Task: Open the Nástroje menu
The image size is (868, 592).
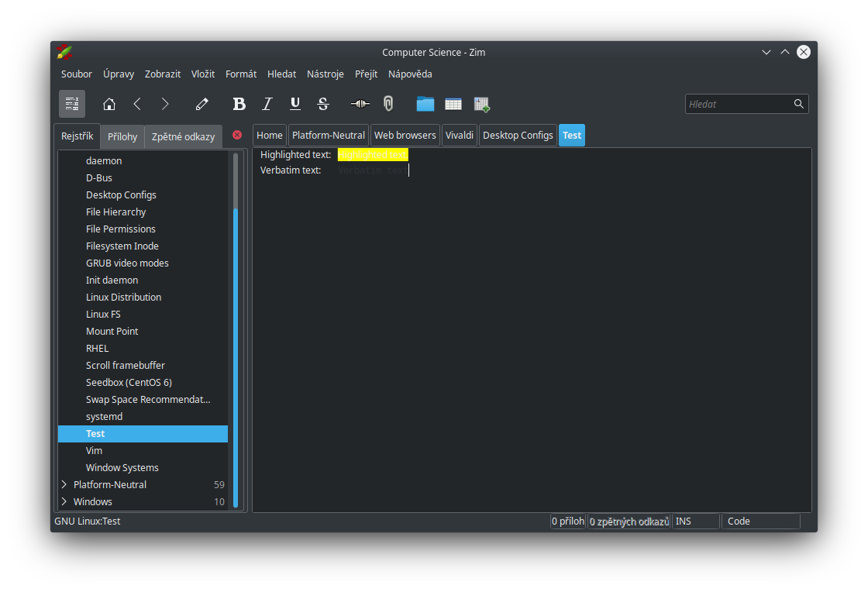Action: click(325, 74)
